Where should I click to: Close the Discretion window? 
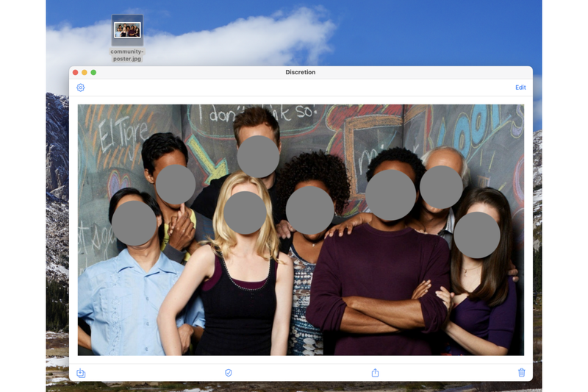pos(75,72)
